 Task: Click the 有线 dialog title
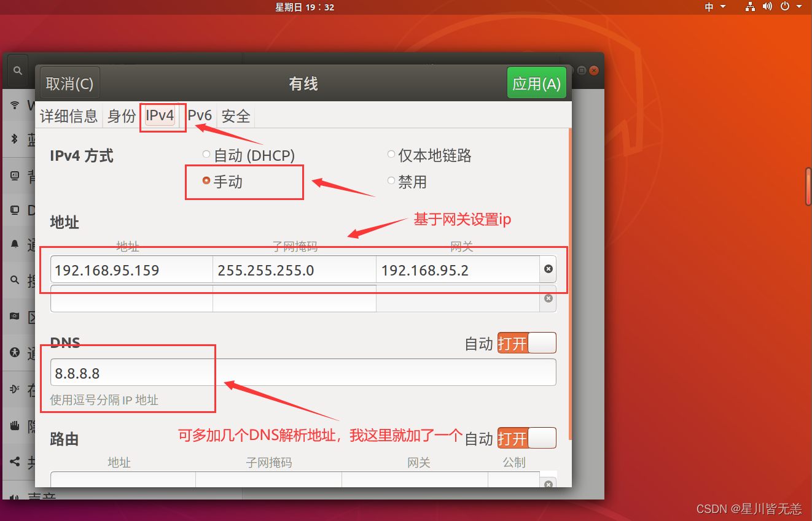303,83
